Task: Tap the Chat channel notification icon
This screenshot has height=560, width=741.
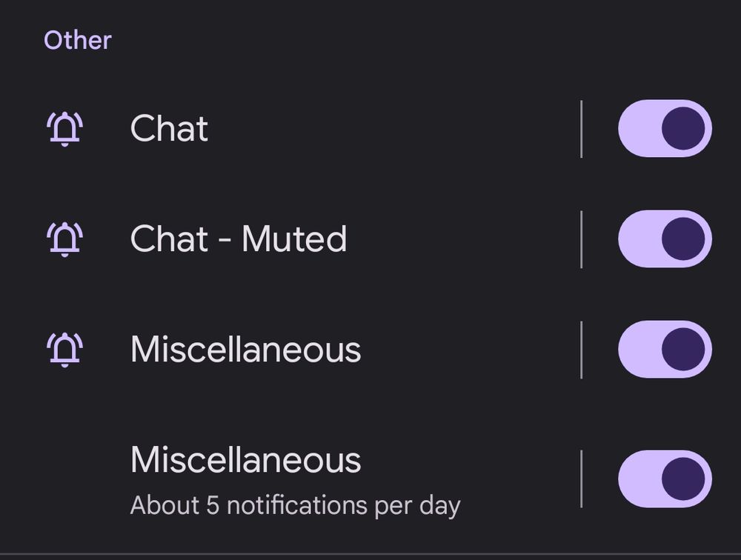Action: (65, 127)
